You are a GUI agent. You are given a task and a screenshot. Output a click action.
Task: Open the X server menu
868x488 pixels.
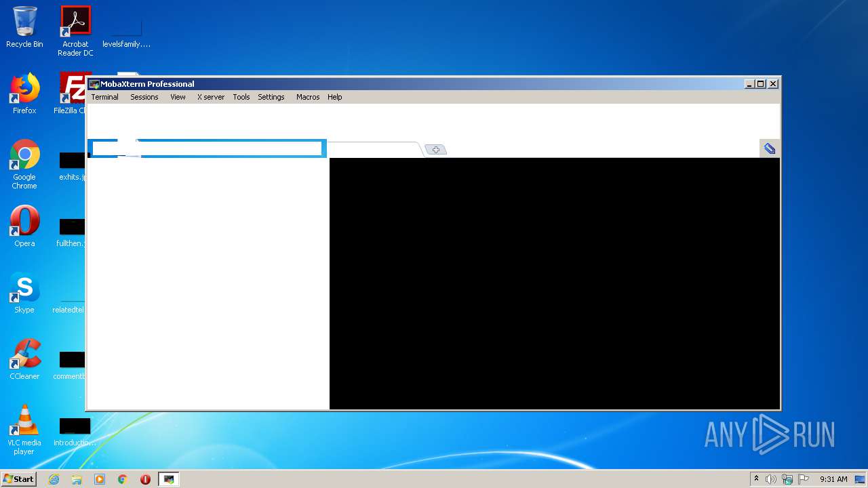(x=210, y=97)
